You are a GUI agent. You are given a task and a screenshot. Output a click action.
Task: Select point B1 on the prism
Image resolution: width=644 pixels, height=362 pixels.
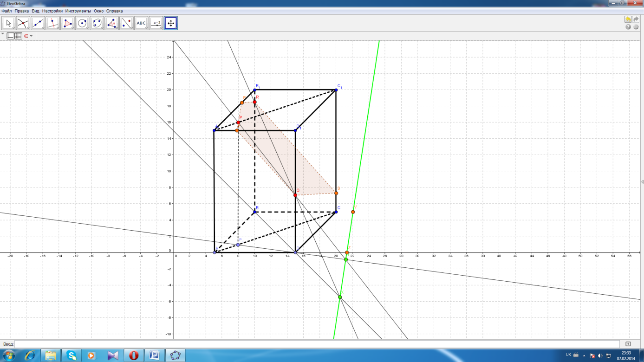click(255, 90)
